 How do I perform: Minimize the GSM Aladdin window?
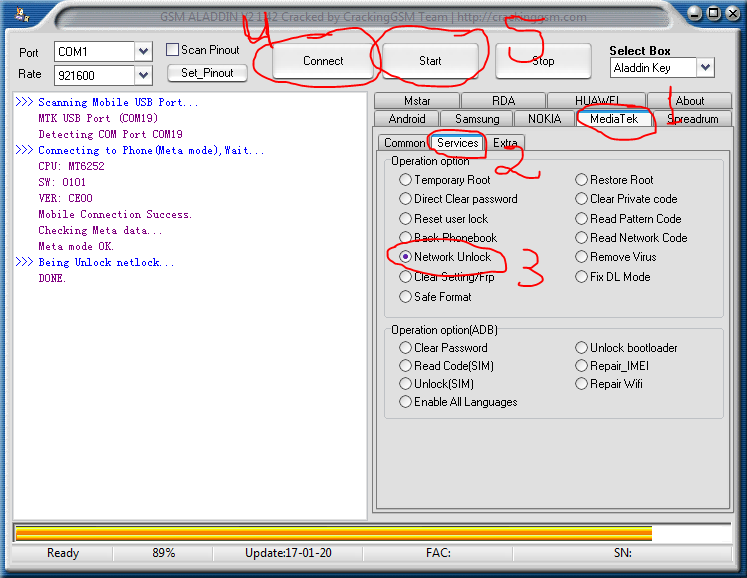[695, 14]
